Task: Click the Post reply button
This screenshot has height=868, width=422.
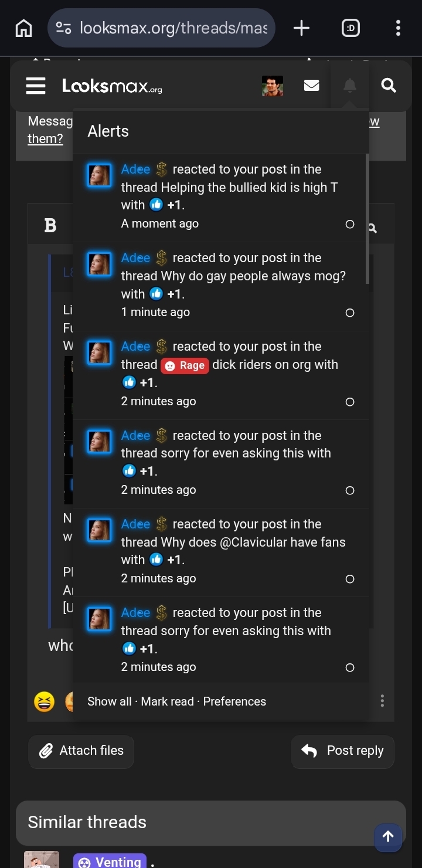Action: click(342, 751)
